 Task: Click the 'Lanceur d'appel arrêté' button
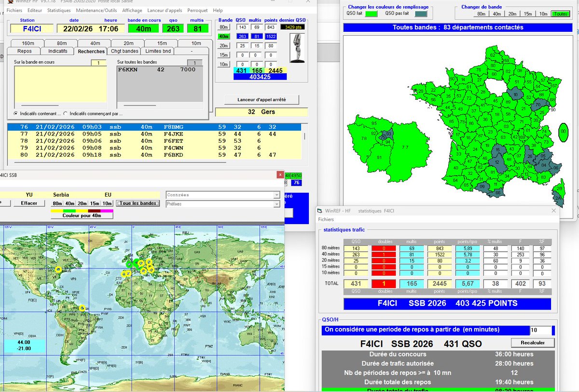pyautogui.click(x=262, y=99)
